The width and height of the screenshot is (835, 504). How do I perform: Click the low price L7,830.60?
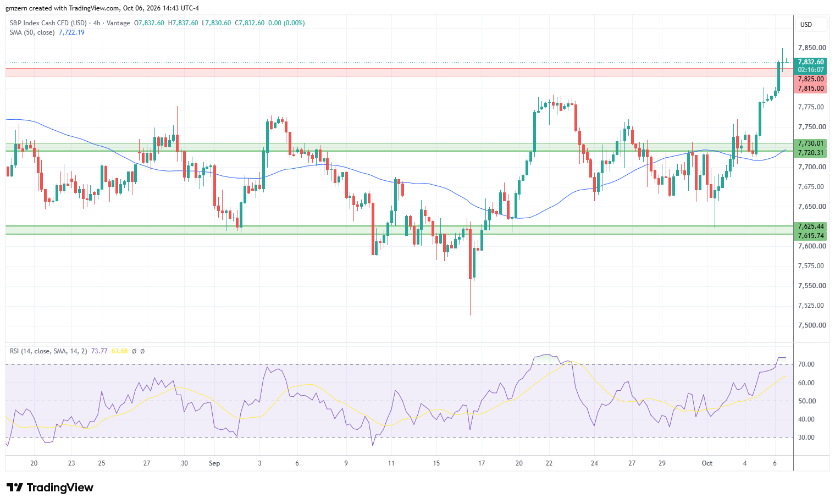tap(217, 23)
